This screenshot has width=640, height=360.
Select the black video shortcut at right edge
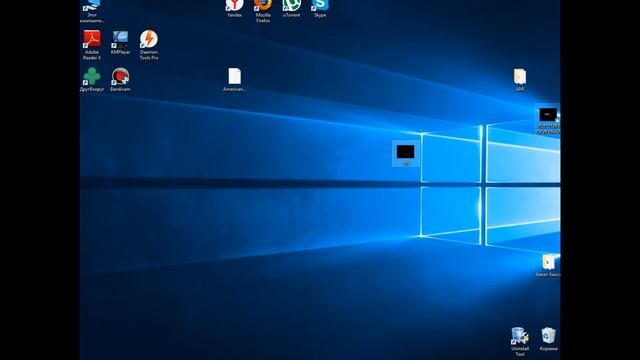pos(548,120)
